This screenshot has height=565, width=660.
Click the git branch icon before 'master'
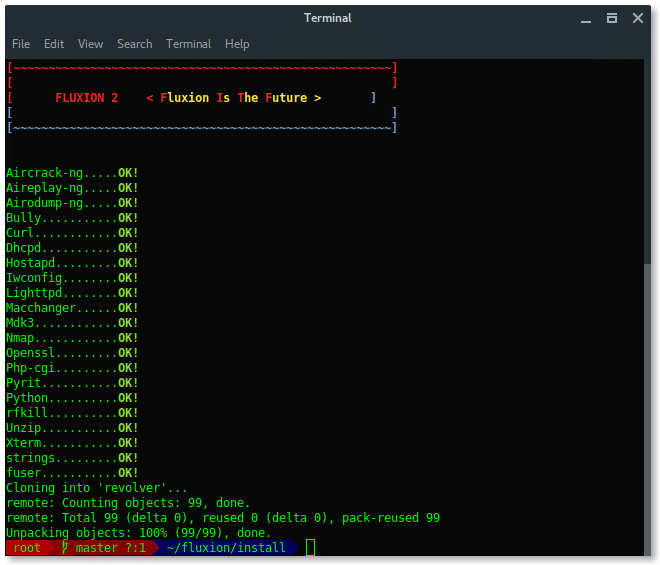(66, 548)
